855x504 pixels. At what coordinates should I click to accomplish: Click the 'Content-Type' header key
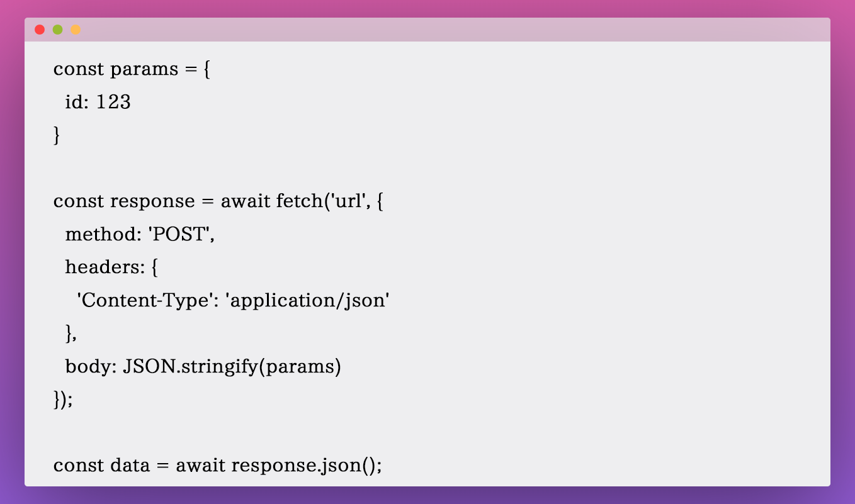click(x=145, y=301)
